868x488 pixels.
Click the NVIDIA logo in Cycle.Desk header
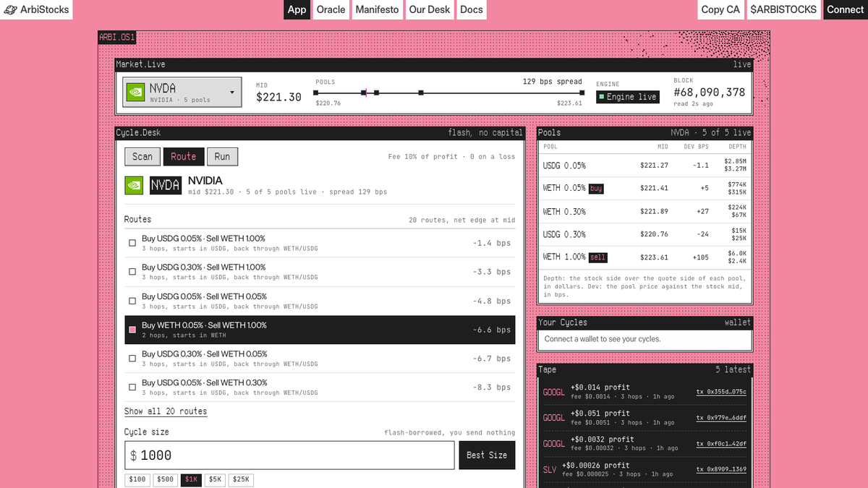[133, 185]
